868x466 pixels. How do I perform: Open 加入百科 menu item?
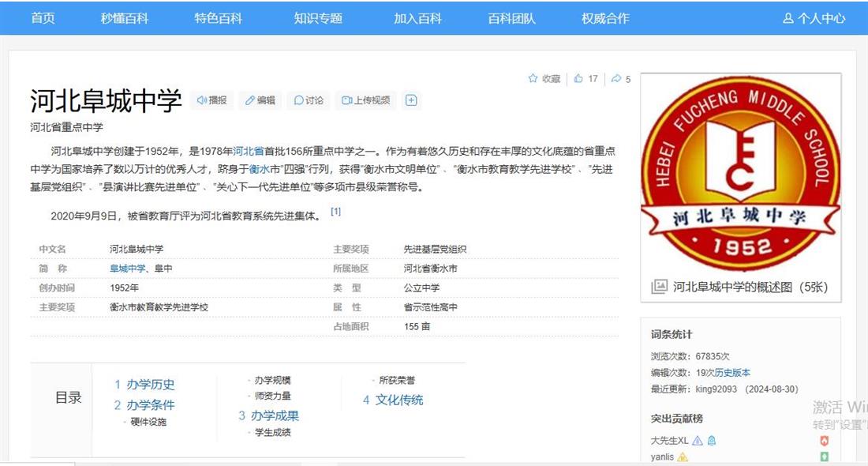417,18
